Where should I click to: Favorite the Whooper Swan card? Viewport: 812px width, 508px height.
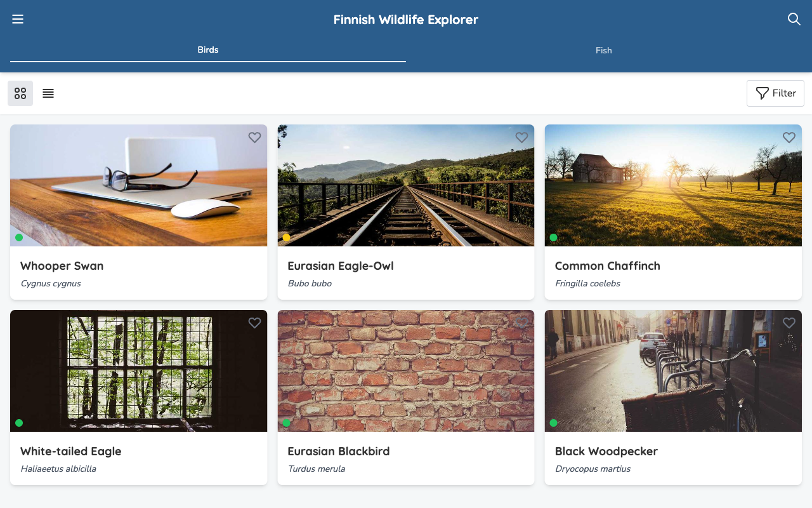(254, 137)
